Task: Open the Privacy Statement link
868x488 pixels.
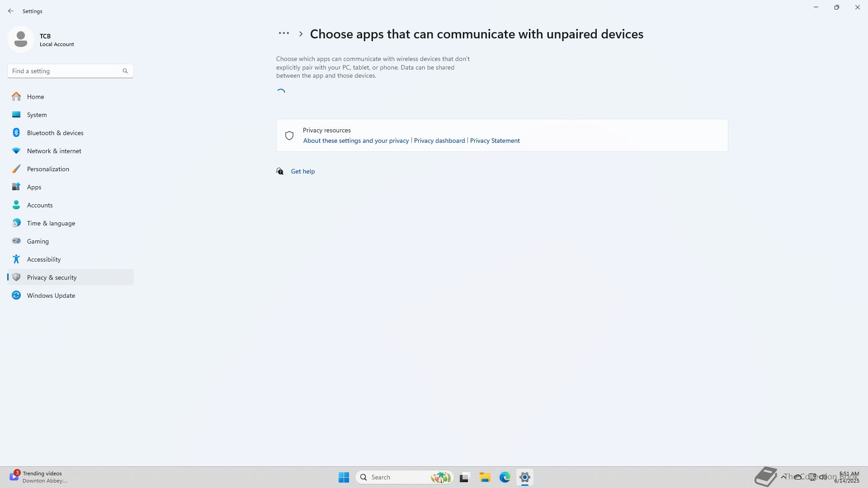Action: coord(495,141)
